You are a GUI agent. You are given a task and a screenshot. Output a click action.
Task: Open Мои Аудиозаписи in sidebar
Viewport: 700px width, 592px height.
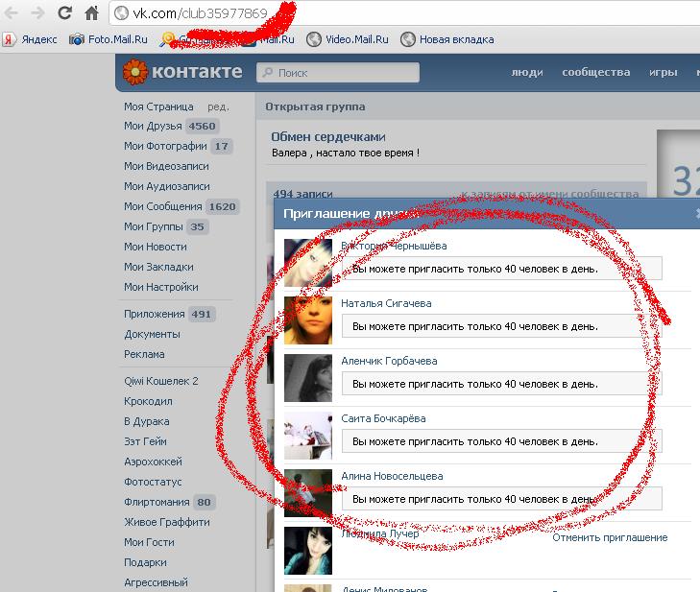click(x=167, y=186)
